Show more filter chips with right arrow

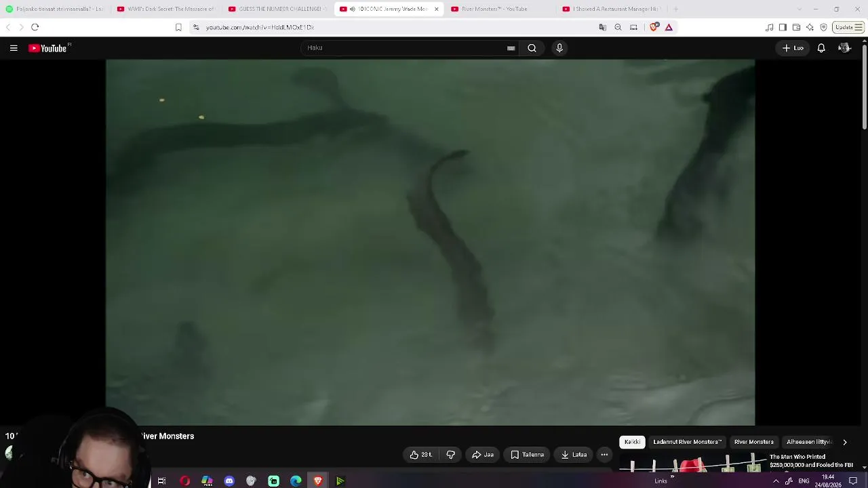(845, 442)
